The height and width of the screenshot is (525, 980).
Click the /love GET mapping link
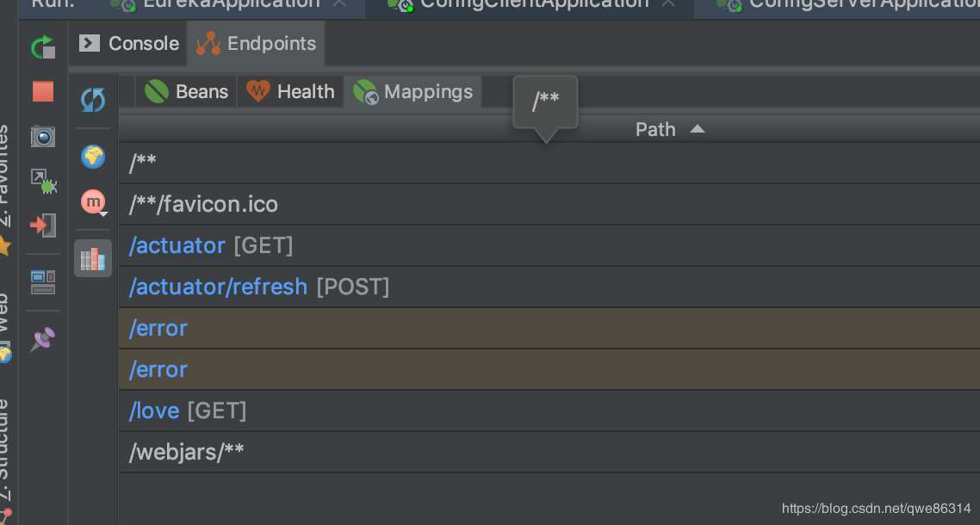coord(154,411)
